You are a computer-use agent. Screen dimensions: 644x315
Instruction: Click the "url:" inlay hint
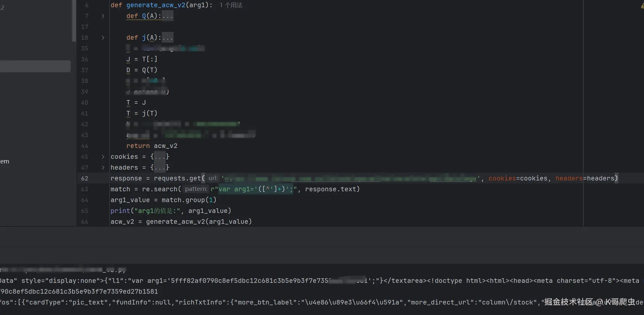(213, 178)
